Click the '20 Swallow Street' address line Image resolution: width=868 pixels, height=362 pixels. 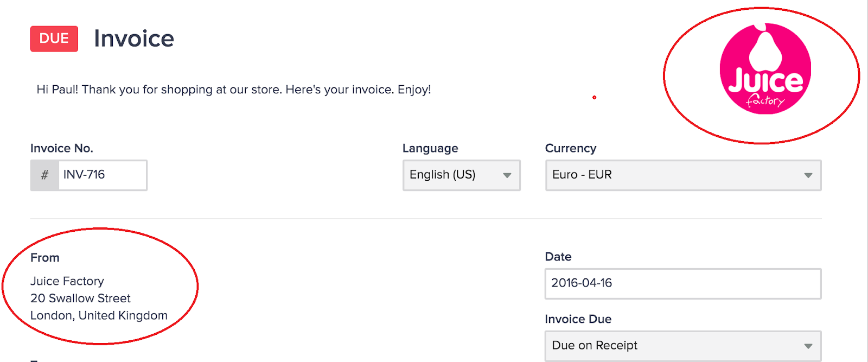[x=80, y=299]
